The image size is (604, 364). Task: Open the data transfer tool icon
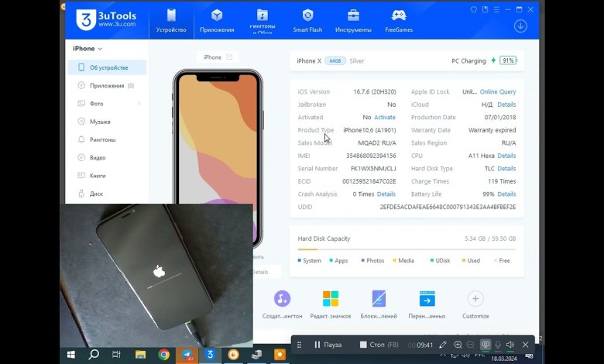pyautogui.click(x=427, y=299)
